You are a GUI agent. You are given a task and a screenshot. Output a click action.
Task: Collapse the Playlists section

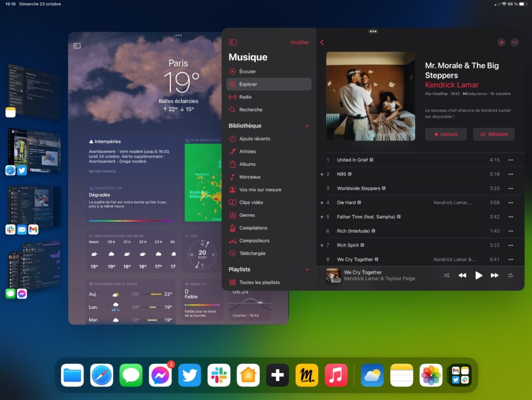pyautogui.click(x=307, y=269)
